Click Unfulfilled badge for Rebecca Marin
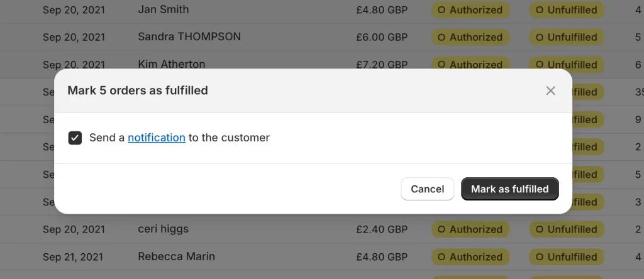The height and width of the screenshot is (279, 644). point(567,257)
